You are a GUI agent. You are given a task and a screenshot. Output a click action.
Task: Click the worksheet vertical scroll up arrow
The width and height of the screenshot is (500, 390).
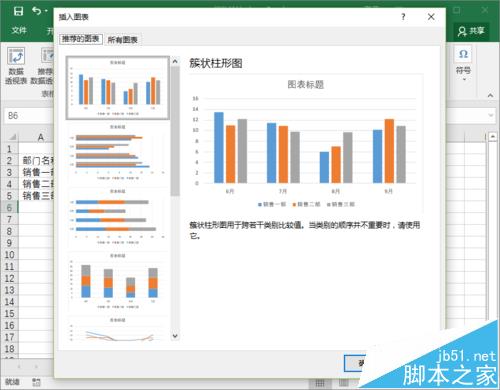pos(493,136)
